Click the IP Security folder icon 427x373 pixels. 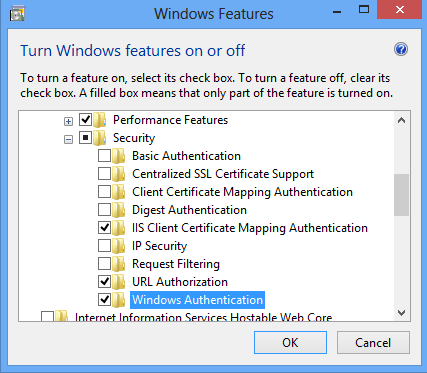point(119,246)
